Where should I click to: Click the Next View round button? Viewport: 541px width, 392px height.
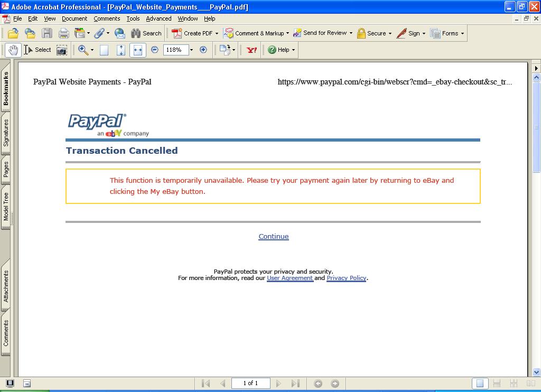pyautogui.click(x=334, y=384)
